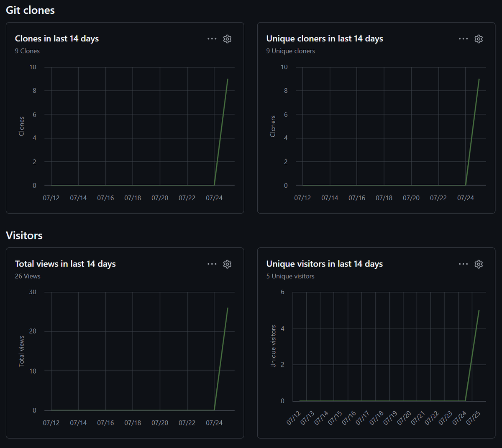Click the '5 Unique visitors' summary text
Screen dimensions: 502x448
pos(290,276)
